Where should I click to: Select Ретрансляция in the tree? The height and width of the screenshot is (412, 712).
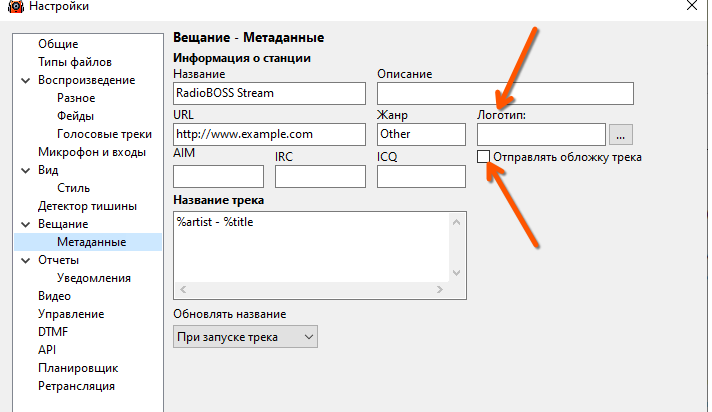click(x=76, y=386)
